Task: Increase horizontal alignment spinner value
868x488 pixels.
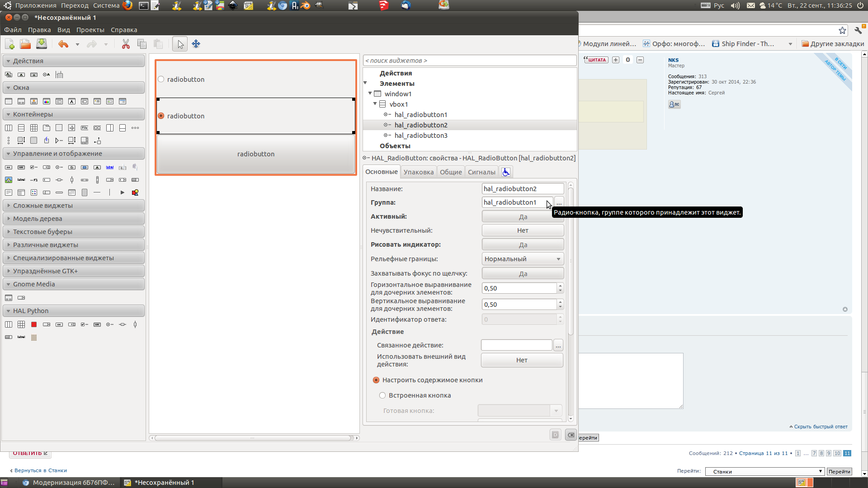Action: coord(560,286)
